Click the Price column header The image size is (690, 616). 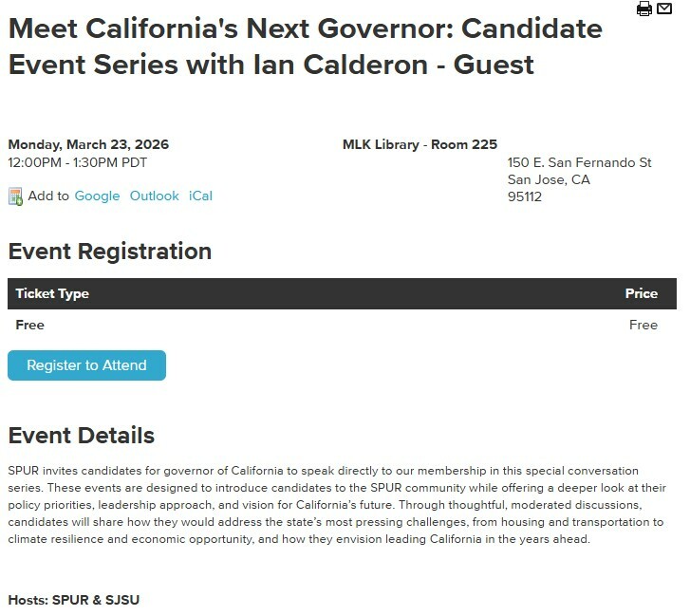[x=641, y=293]
